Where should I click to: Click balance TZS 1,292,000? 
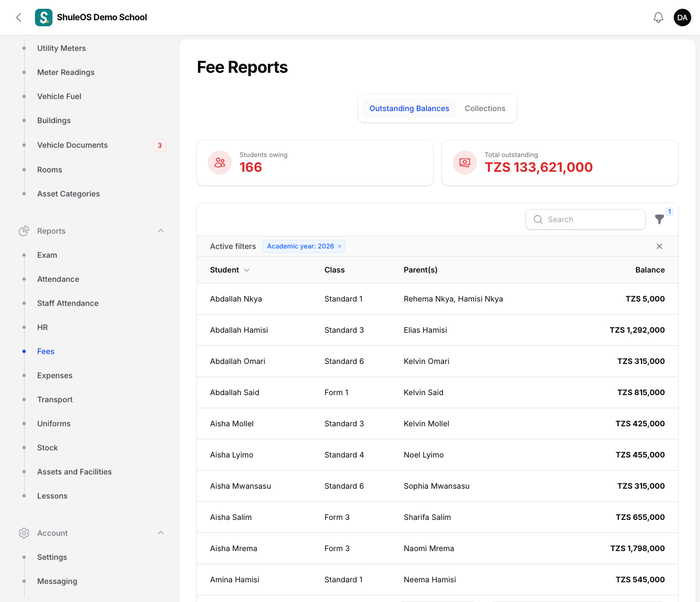pyautogui.click(x=637, y=330)
